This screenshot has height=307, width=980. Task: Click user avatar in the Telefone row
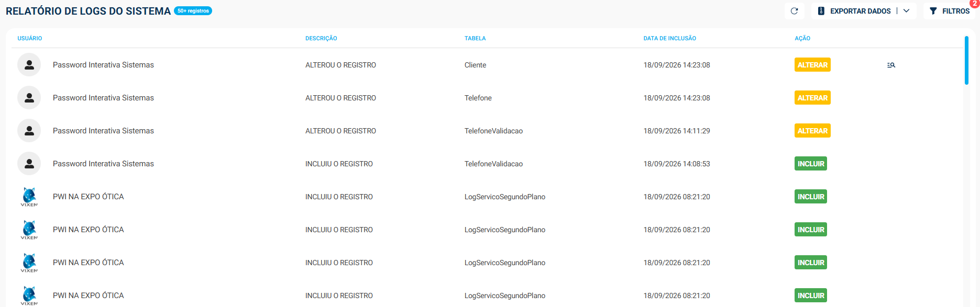click(x=29, y=98)
